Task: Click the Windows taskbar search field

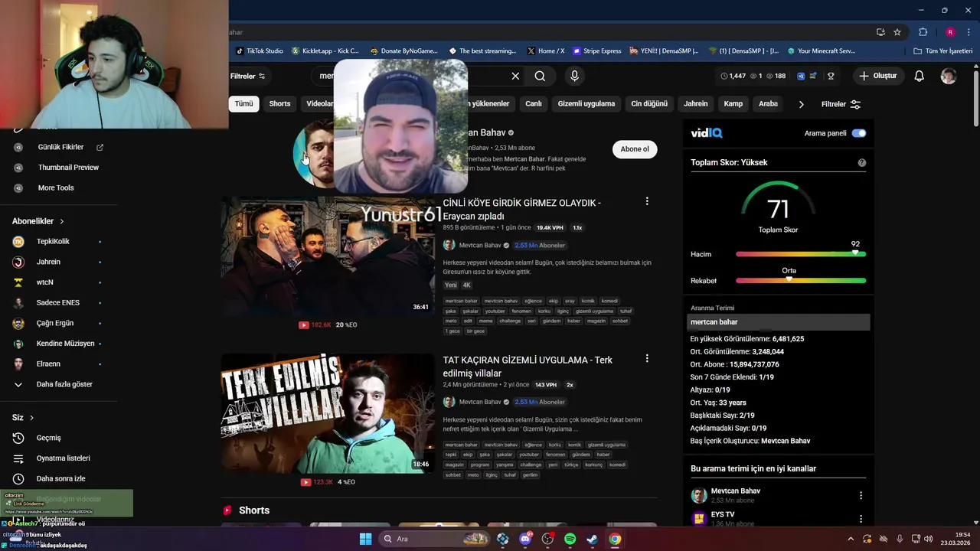Action: coord(434,539)
